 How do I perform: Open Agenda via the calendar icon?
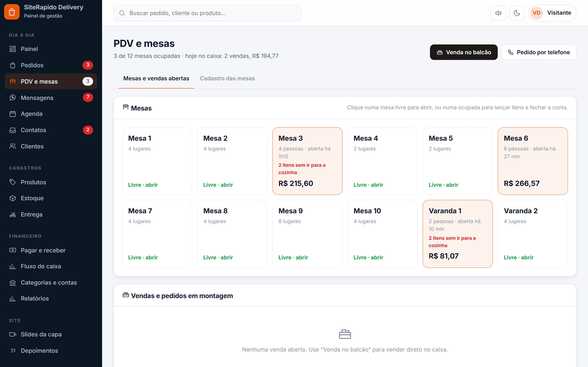tap(13, 114)
